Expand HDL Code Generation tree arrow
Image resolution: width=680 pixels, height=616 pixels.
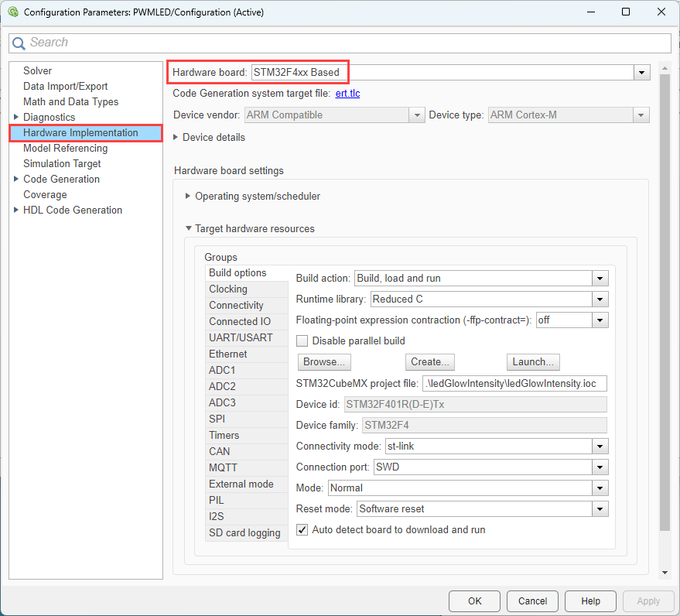[15, 210]
